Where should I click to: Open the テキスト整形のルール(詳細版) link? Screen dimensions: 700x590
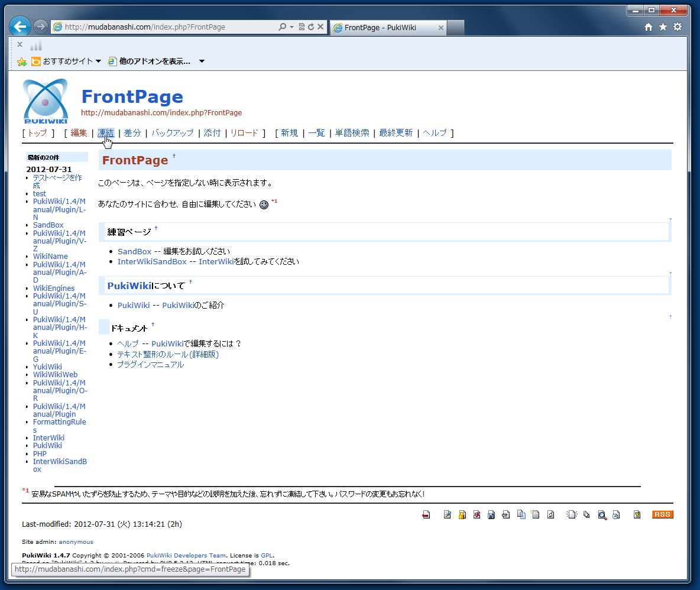click(168, 354)
